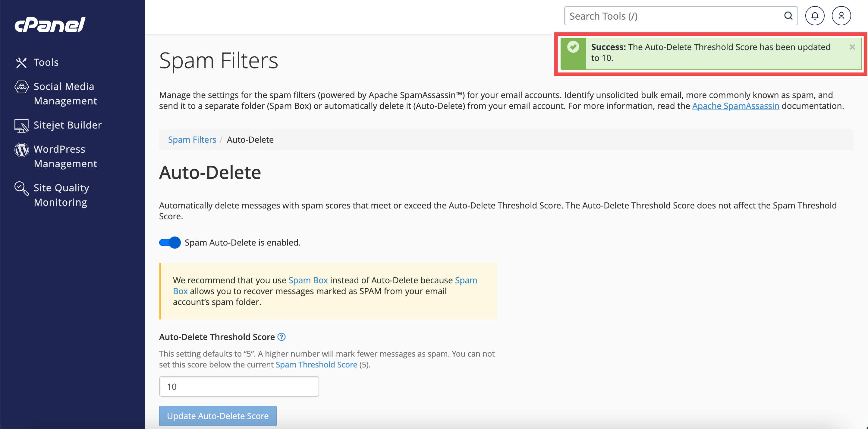868x429 pixels.
Task: Open the Tools wrench icon
Action: pyautogui.click(x=21, y=62)
